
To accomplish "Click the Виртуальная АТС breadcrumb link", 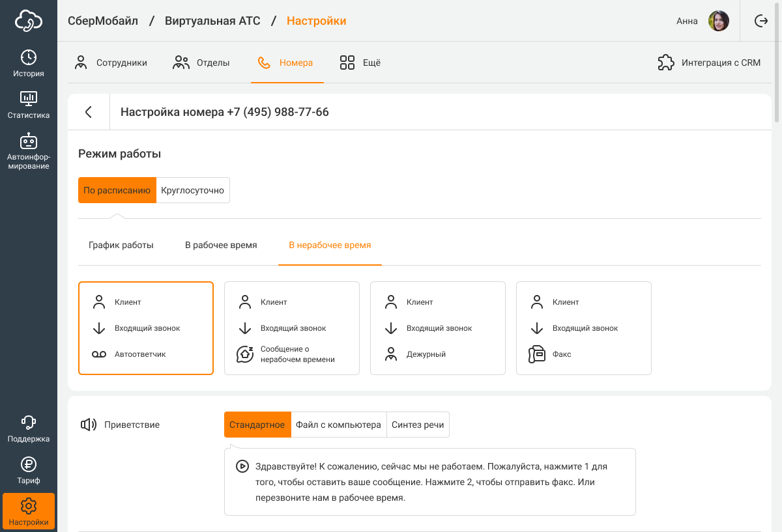I will tap(212, 21).
